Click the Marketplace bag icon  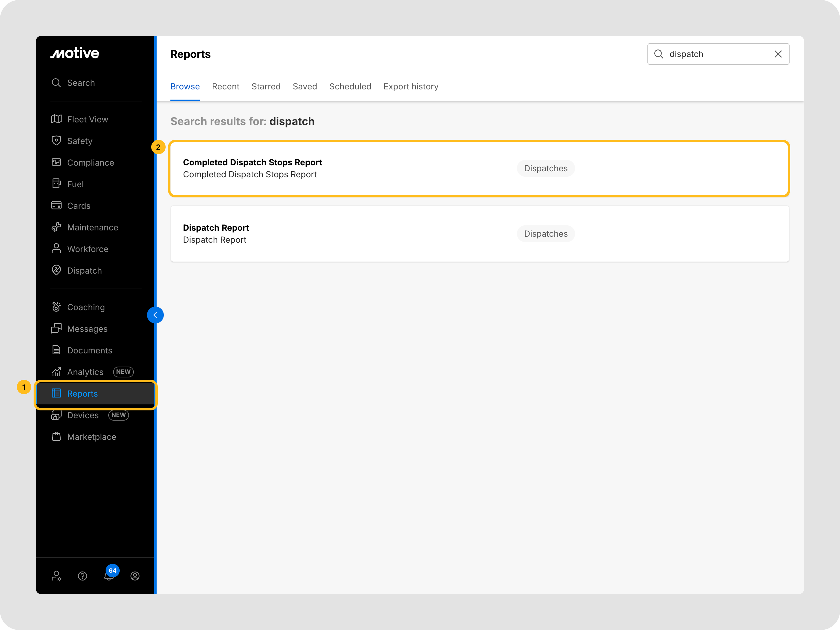(x=56, y=436)
